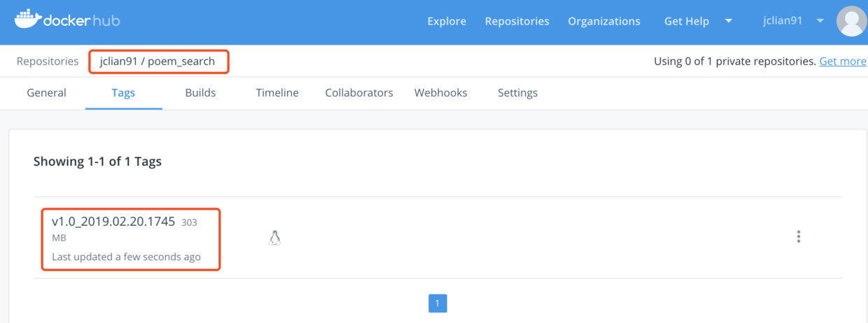Click the Get more link

click(843, 61)
